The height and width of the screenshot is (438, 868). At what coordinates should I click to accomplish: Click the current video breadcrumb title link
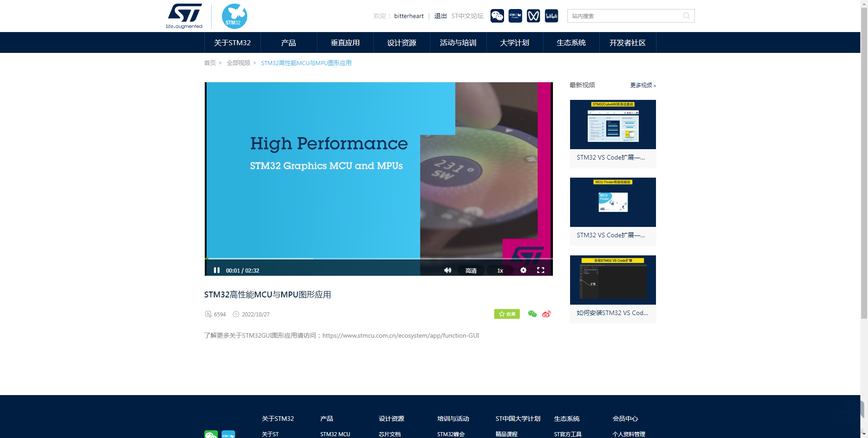(x=306, y=63)
